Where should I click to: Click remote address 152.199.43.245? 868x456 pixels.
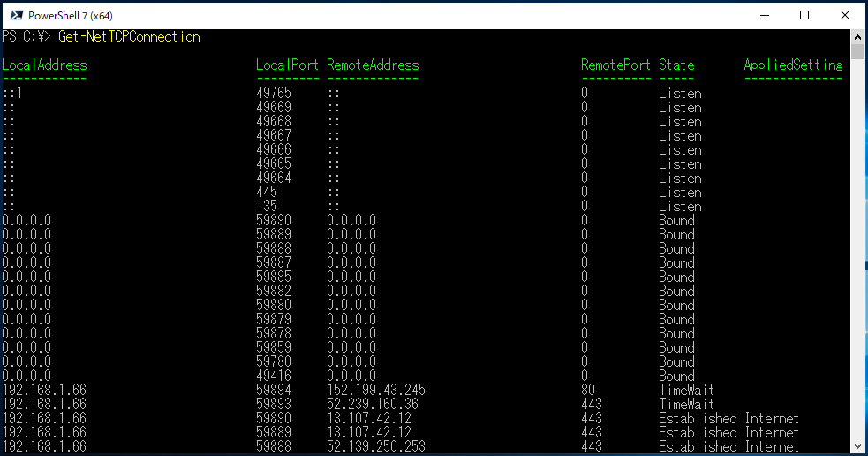click(376, 391)
